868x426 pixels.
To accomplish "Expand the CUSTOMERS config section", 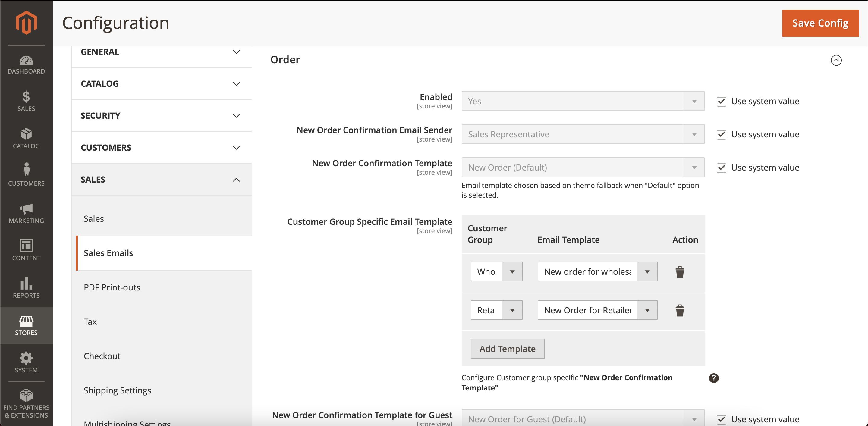I will pos(162,148).
